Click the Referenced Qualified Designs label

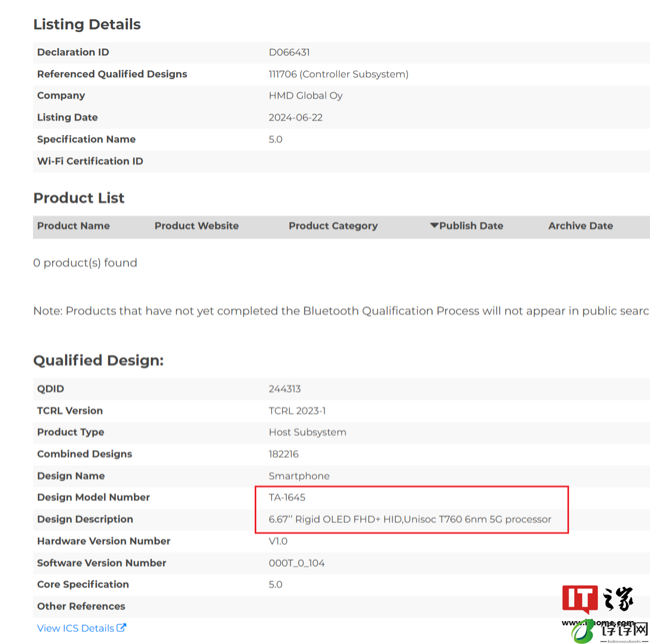112,74
